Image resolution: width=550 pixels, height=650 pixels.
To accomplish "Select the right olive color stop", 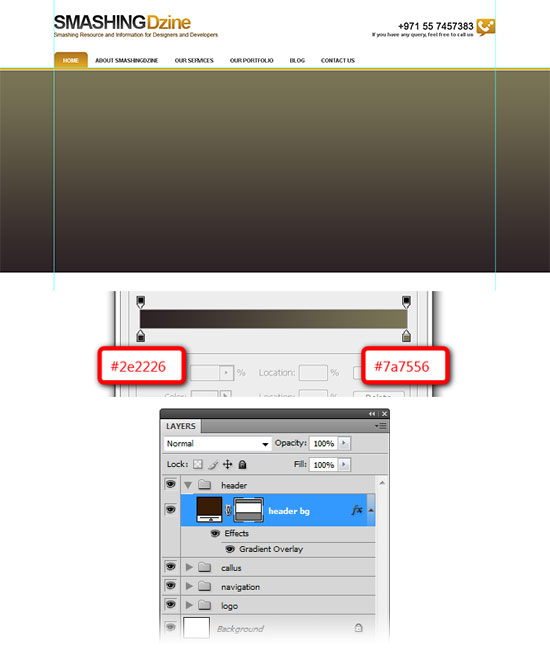I will (x=406, y=335).
